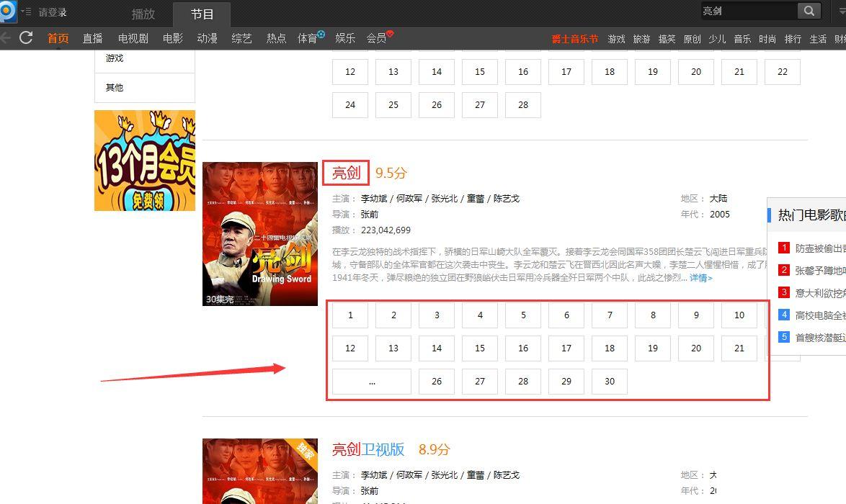Click the PPTV logo icon

(6, 10)
